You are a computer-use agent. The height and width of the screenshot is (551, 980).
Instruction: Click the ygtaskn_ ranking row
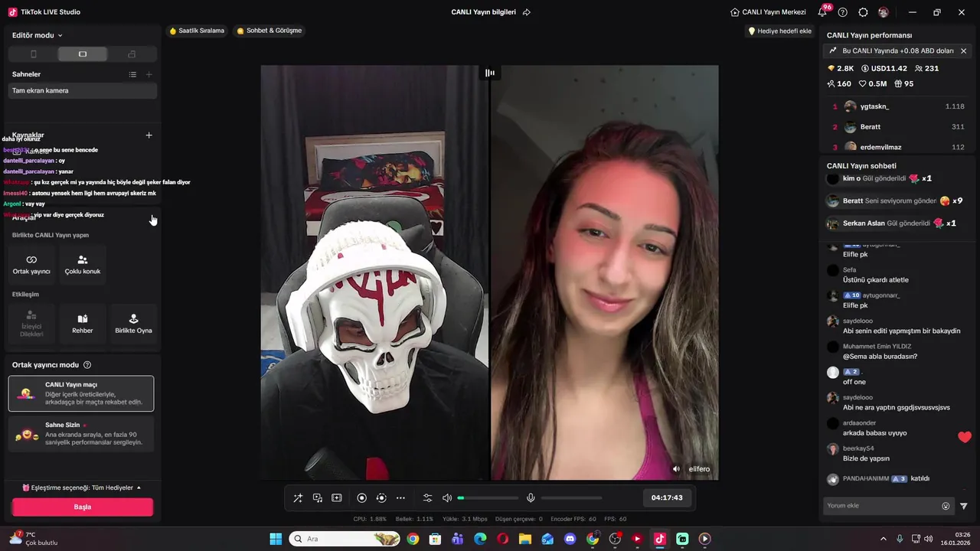tap(897, 106)
